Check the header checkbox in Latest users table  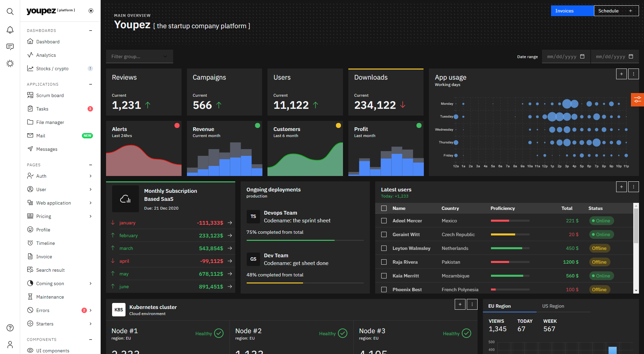tap(383, 208)
